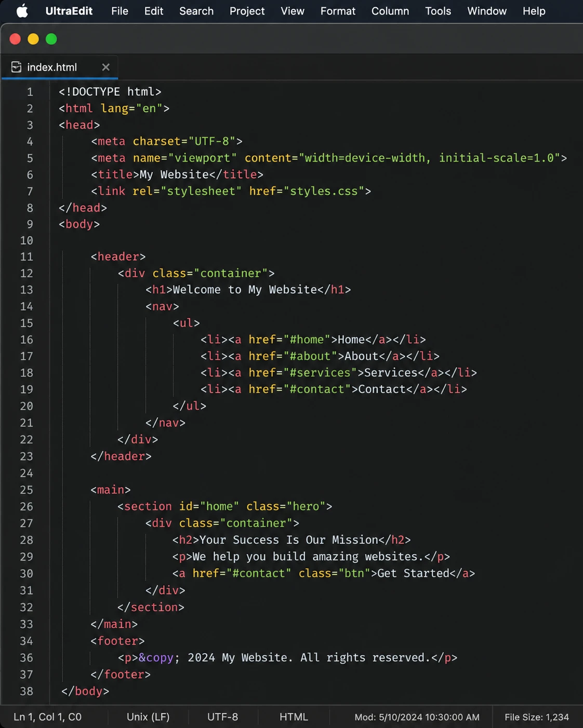Click the opening nav tag
Screen dimensions: 583x728
point(162,306)
